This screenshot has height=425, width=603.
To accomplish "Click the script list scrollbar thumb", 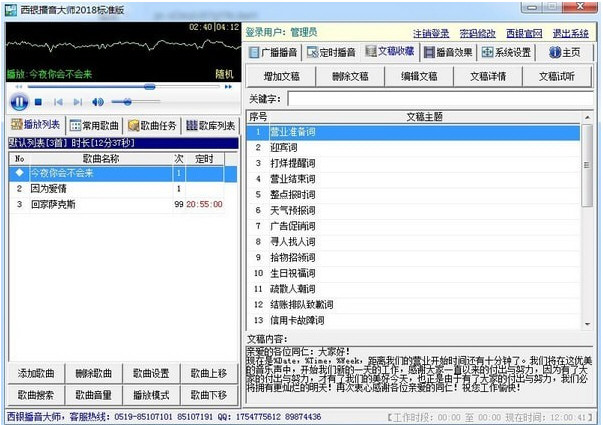I will [587, 165].
